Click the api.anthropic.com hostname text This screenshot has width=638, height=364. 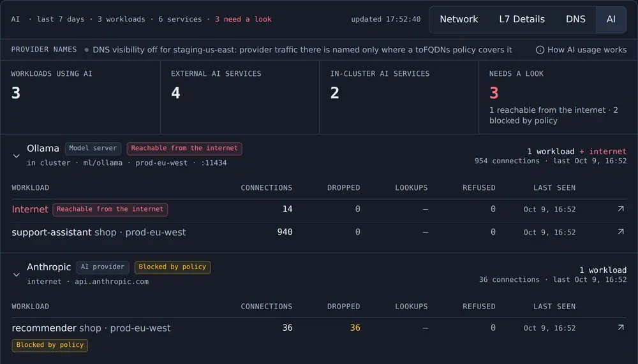tap(112, 281)
